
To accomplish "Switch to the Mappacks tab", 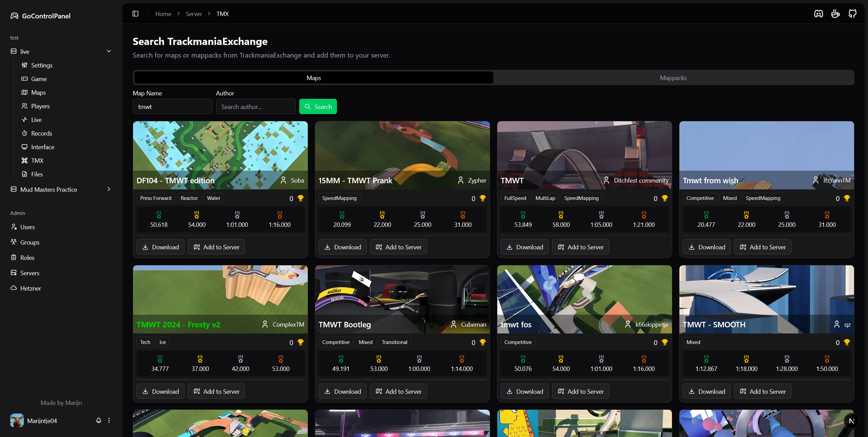I will (x=673, y=78).
